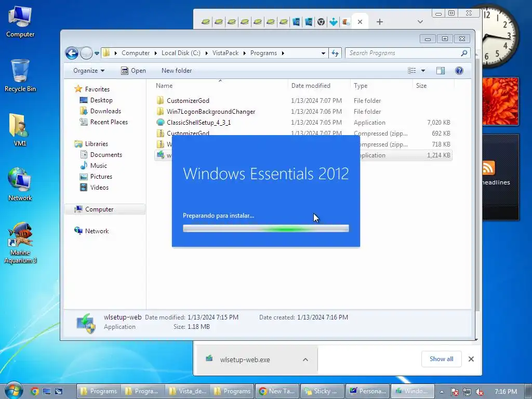Click the folder icon in the address bar
The image size is (532, 399).
coord(107,53)
